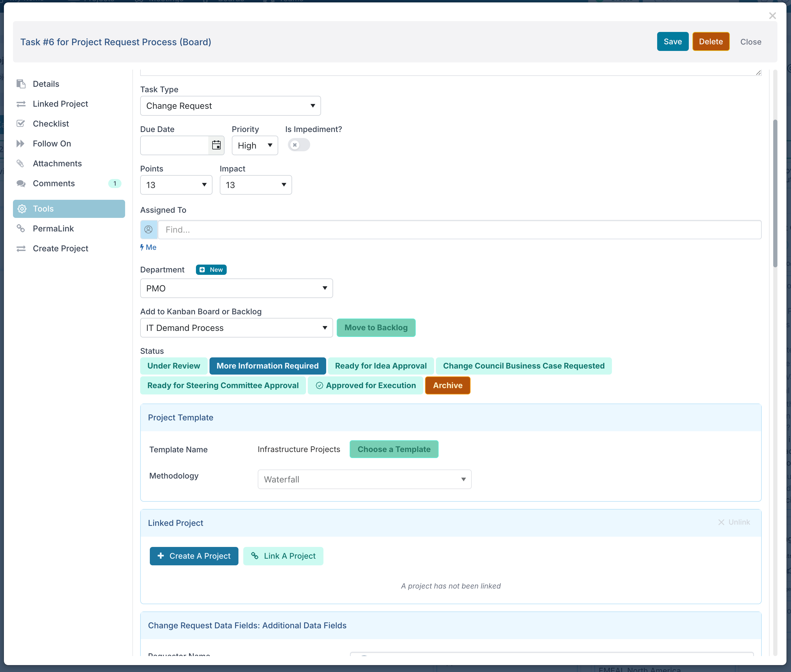Click the Choose a Template button
Viewport: 791px width, 672px height.
coord(394,449)
